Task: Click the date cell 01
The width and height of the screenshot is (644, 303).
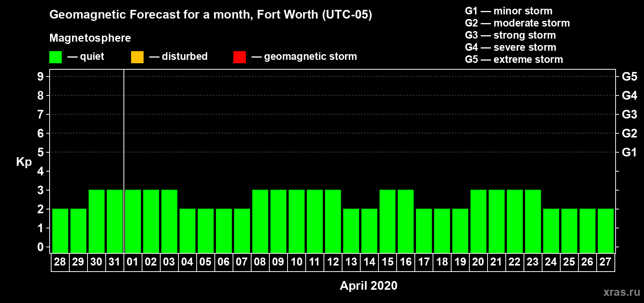Action: (133, 262)
